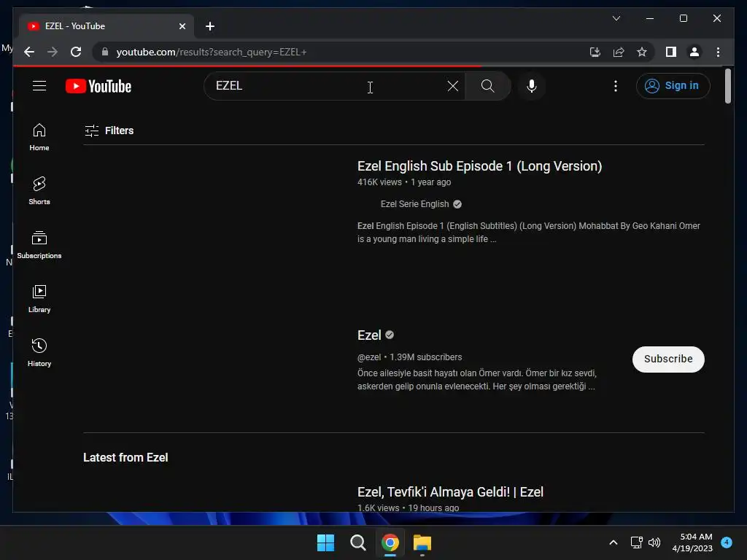The image size is (747, 560).
Task: Open the Windows Start menu
Action: (326, 542)
